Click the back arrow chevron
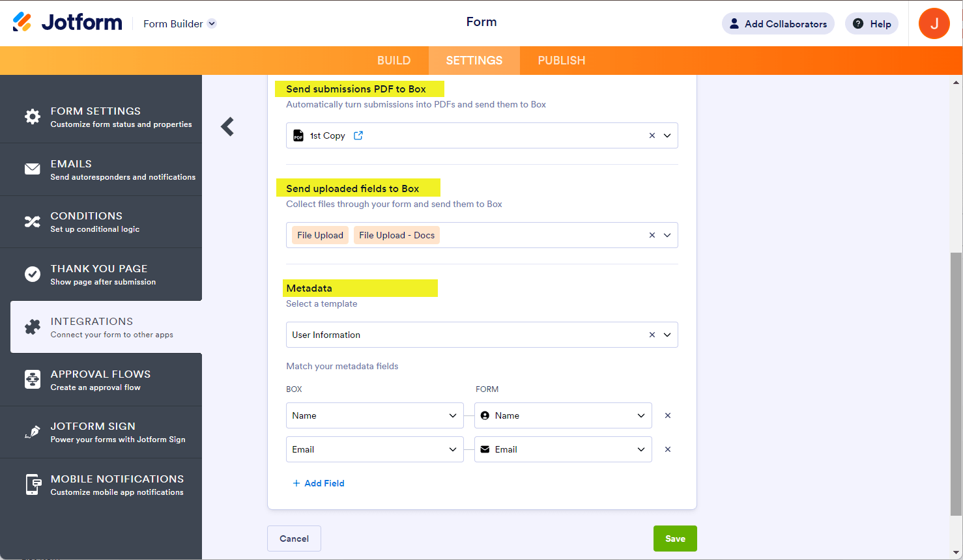Image resolution: width=963 pixels, height=560 pixels. tap(227, 126)
